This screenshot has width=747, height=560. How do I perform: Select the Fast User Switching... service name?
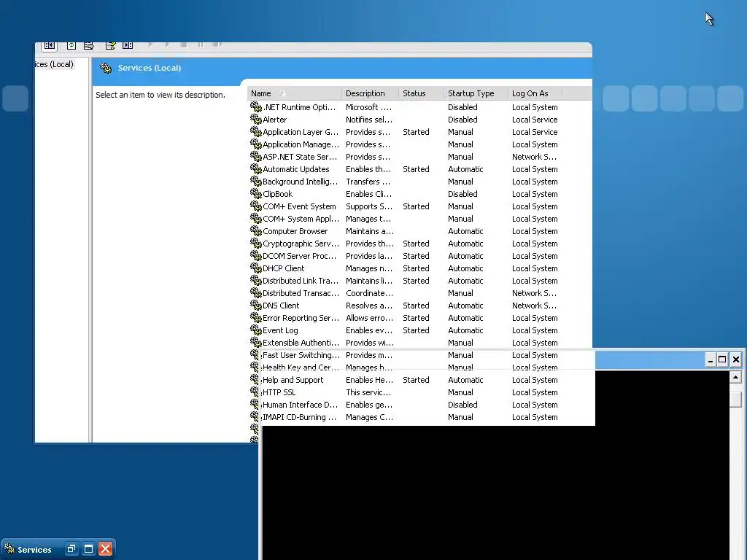[x=301, y=355]
